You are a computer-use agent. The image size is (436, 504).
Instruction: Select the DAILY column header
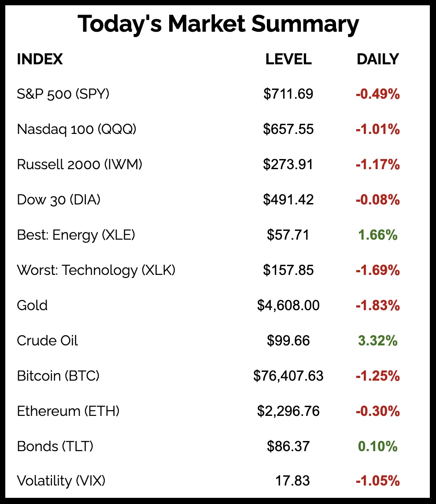(x=377, y=59)
